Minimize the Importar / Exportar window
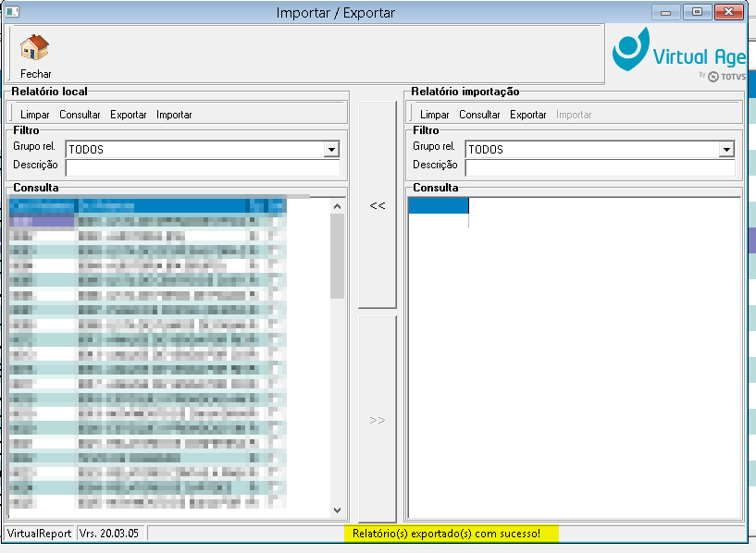Image resolution: width=756 pixels, height=553 pixels. point(666,12)
